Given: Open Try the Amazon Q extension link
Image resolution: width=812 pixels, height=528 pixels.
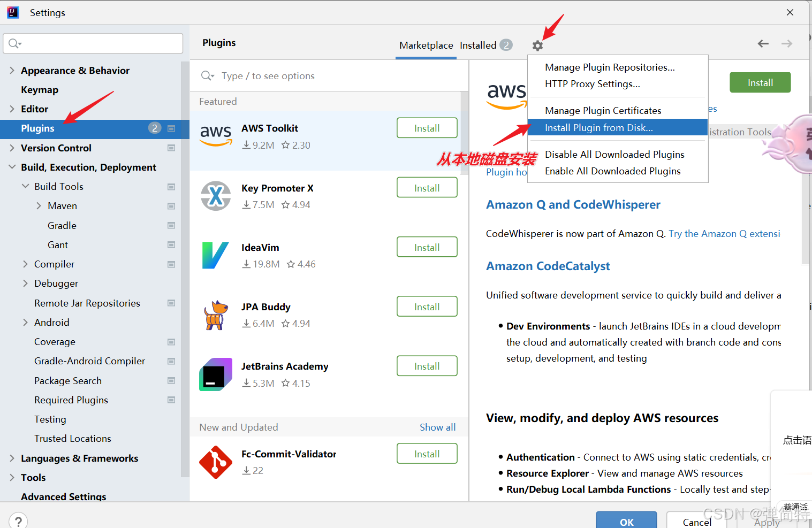Looking at the screenshot, I should click(x=724, y=234).
